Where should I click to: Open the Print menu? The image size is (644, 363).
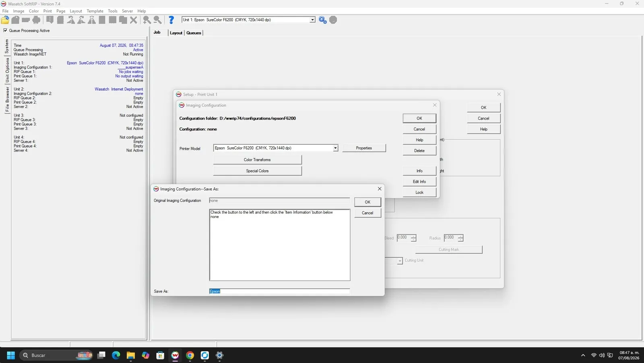pos(47,11)
